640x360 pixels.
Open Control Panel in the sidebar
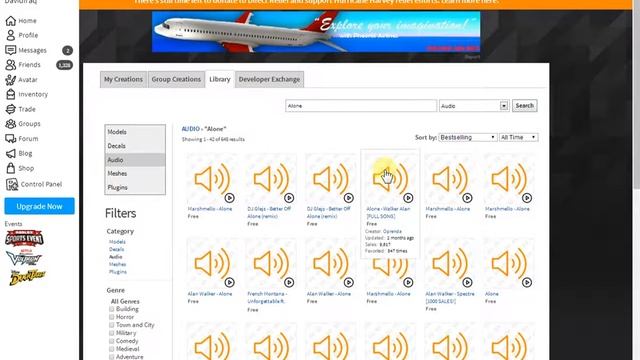[x=33, y=184]
